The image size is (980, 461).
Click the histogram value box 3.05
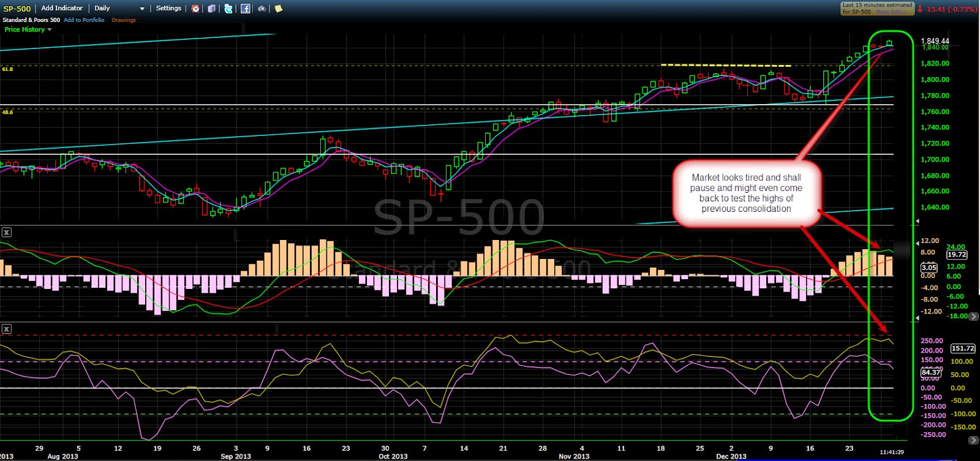click(929, 268)
